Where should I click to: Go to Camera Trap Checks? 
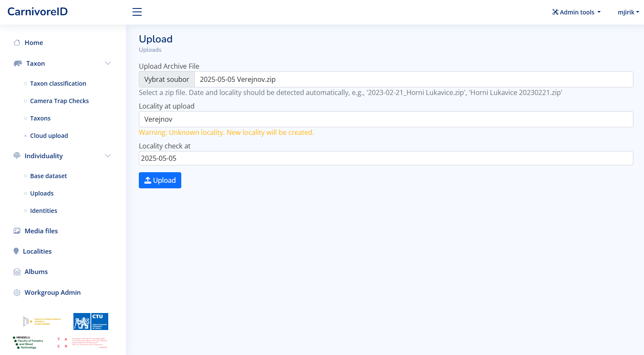coord(59,101)
